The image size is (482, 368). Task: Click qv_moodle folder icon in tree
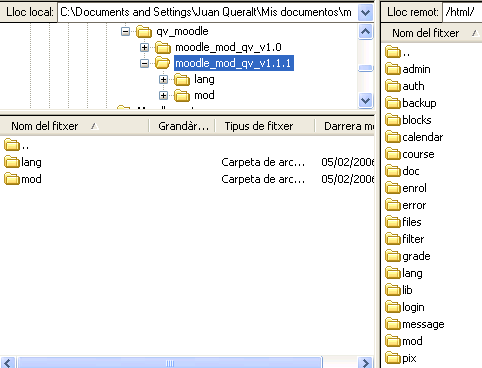[144, 32]
